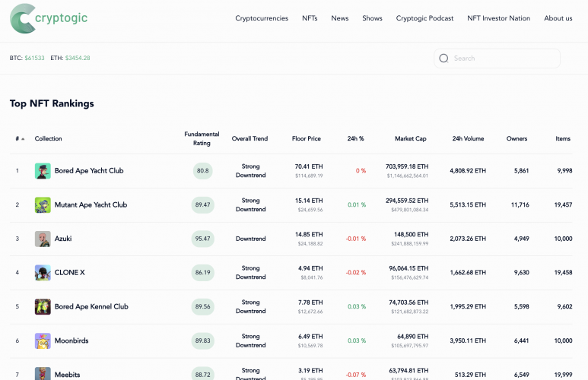The image size is (588, 380).
Task: Click the 6.49 ETH floor price
Action: (x=310, y=337)
